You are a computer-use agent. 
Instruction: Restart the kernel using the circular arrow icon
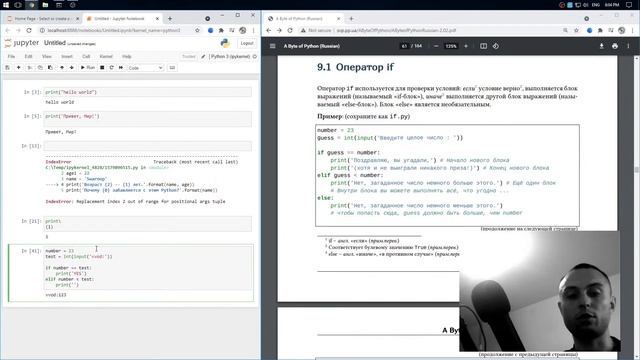click(111, 68)
